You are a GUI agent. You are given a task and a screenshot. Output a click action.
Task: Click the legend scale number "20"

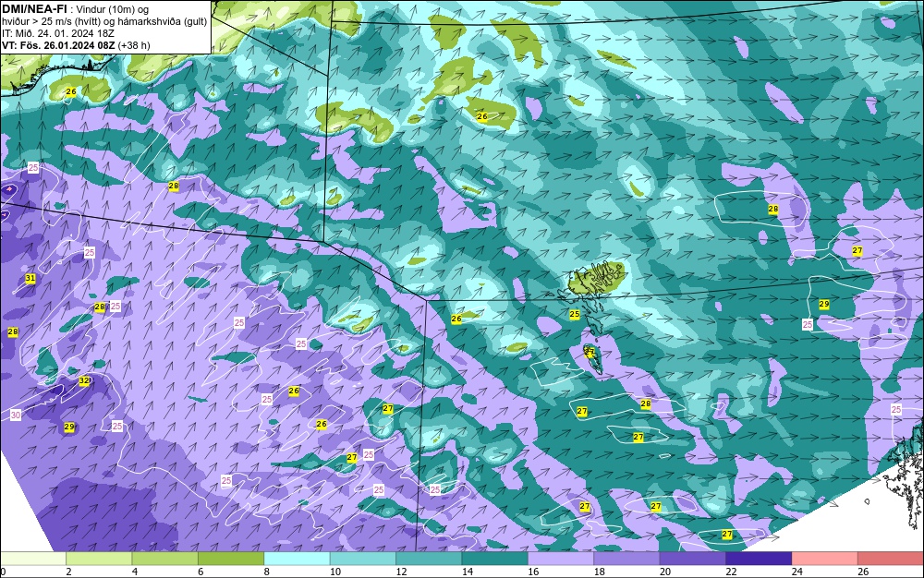click(x=664, y=572)
